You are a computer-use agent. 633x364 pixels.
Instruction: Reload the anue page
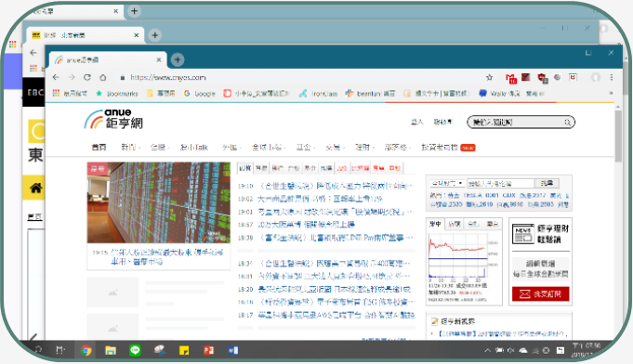(87, 77)
